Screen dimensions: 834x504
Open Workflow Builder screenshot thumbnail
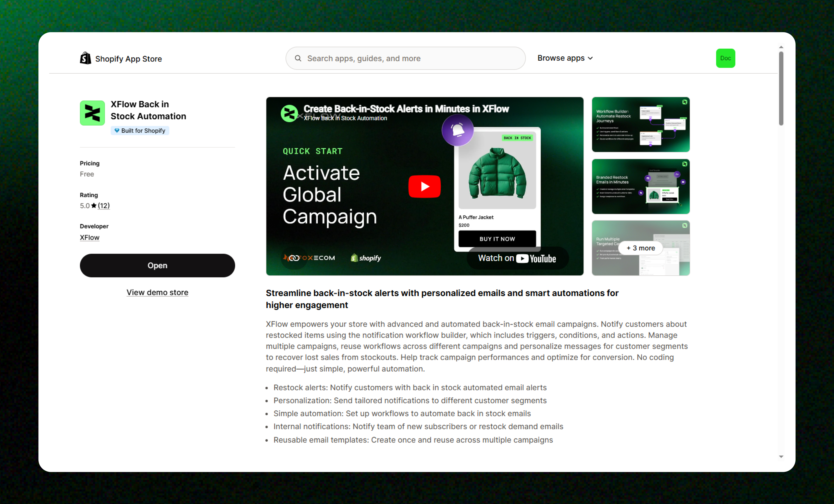640,125
